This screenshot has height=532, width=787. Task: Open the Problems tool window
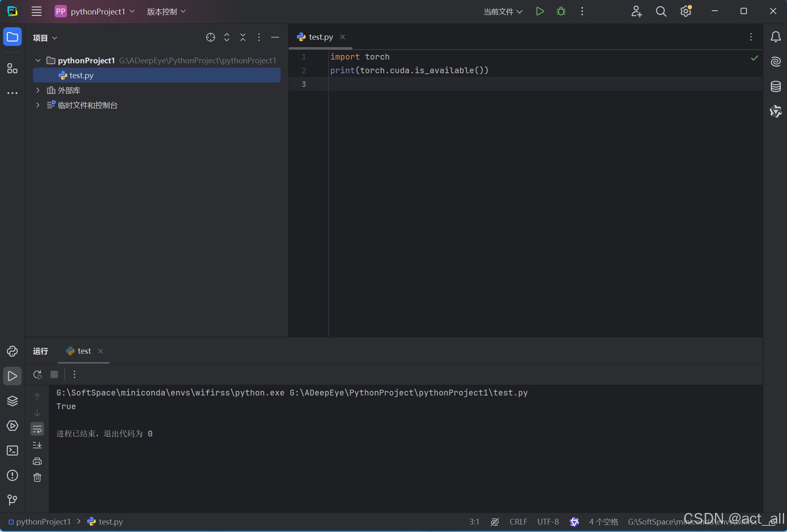(12, 475)
